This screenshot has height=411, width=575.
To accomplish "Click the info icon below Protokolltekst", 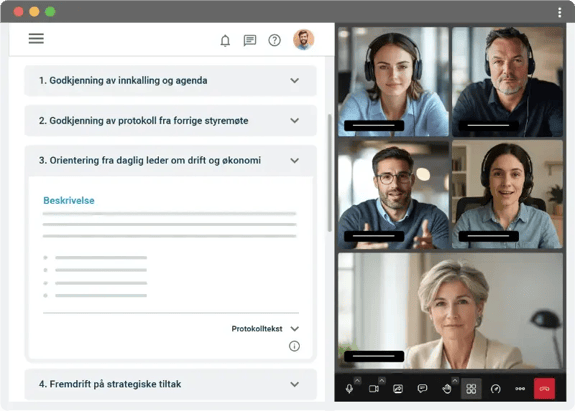I will pyautogui.click(x=294, y=346).
